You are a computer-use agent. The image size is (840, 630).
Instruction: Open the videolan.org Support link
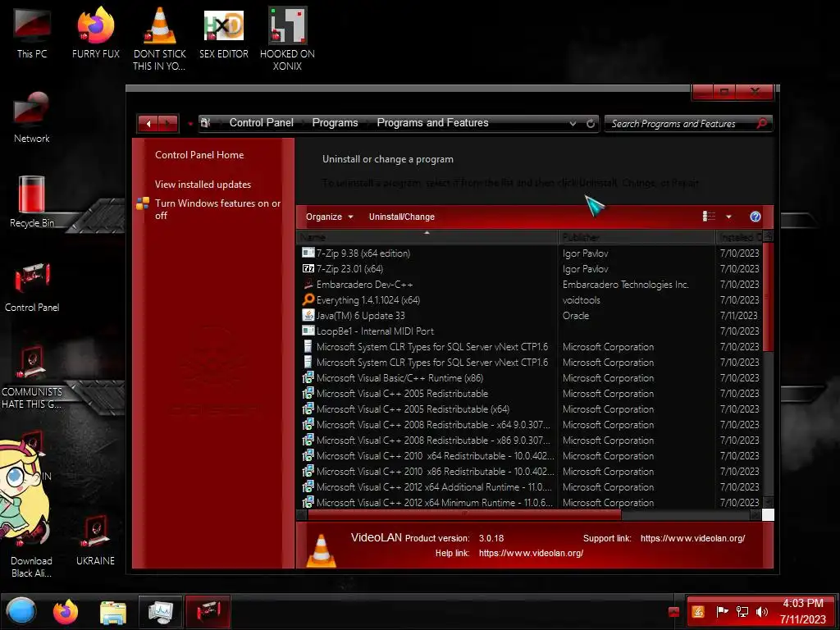692,538
